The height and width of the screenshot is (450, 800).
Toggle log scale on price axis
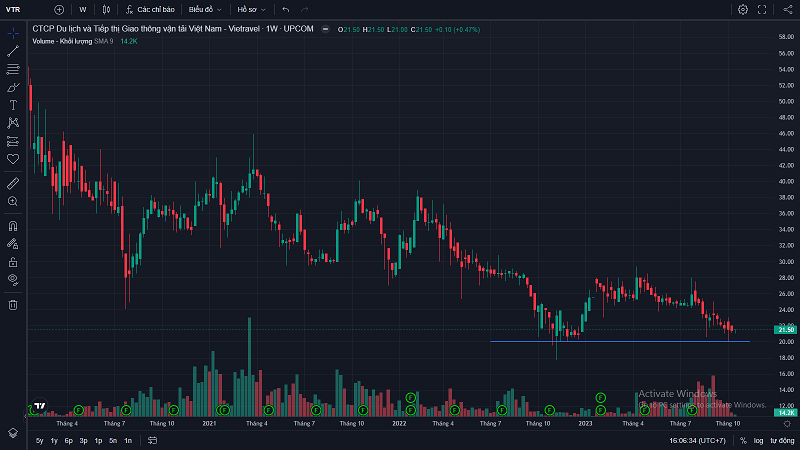[758, 440]
